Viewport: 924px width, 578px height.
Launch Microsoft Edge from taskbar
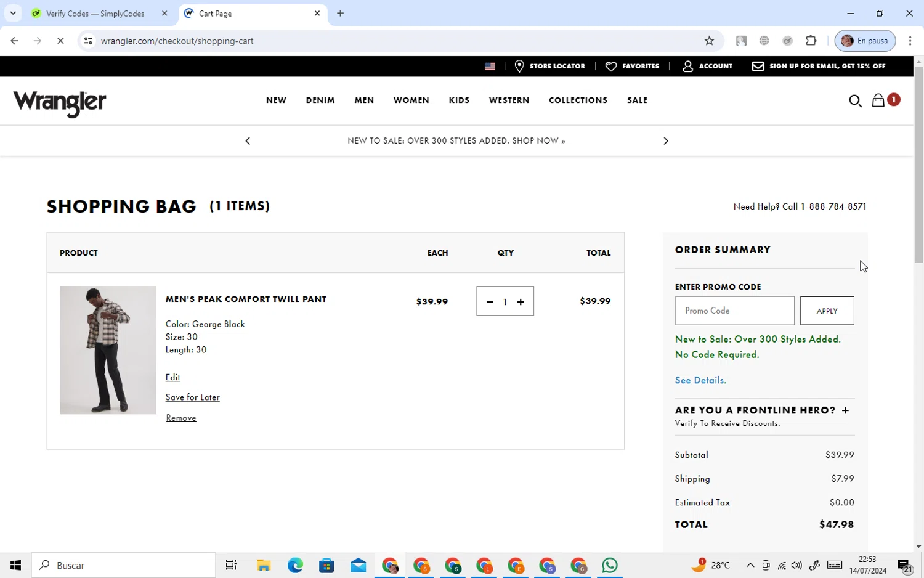coord(295,565)
